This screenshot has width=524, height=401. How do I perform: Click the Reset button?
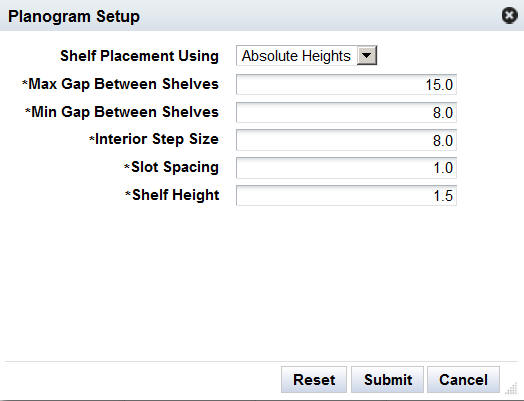pos(314,380)
